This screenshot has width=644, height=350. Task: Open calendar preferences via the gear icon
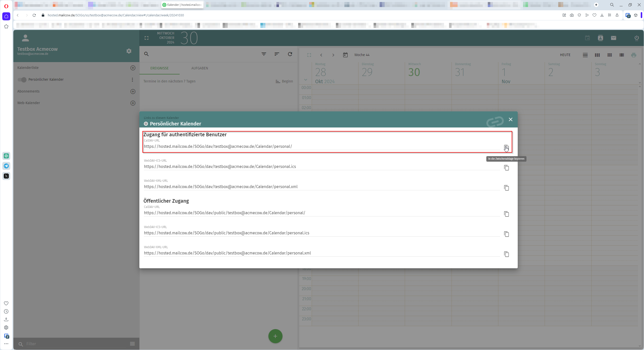pyautogui.click(x=129, y=51)
